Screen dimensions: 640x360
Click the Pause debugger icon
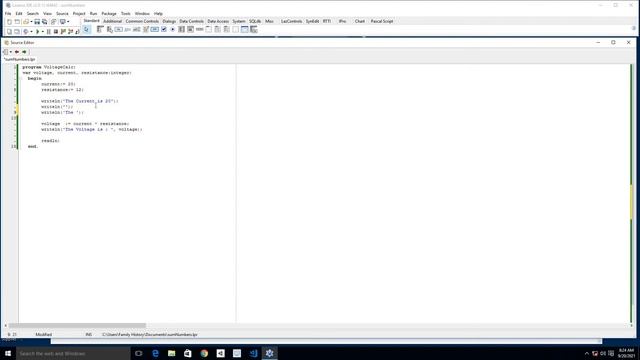pyautogui.click(x=49, y=31)
